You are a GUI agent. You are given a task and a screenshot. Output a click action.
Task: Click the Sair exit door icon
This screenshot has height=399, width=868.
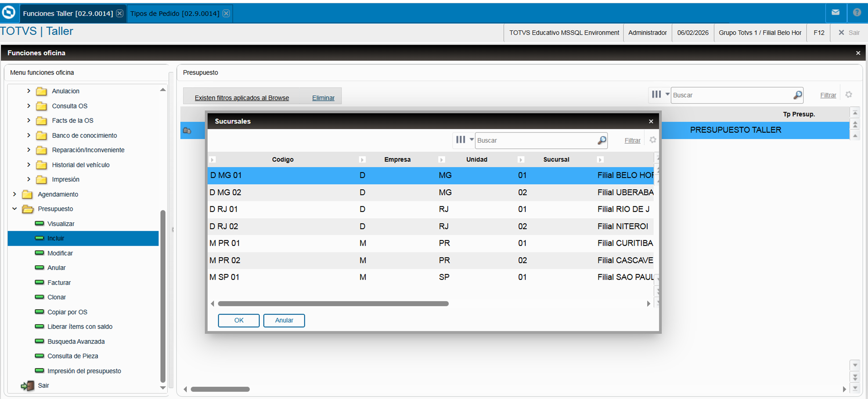coord(28,386)
